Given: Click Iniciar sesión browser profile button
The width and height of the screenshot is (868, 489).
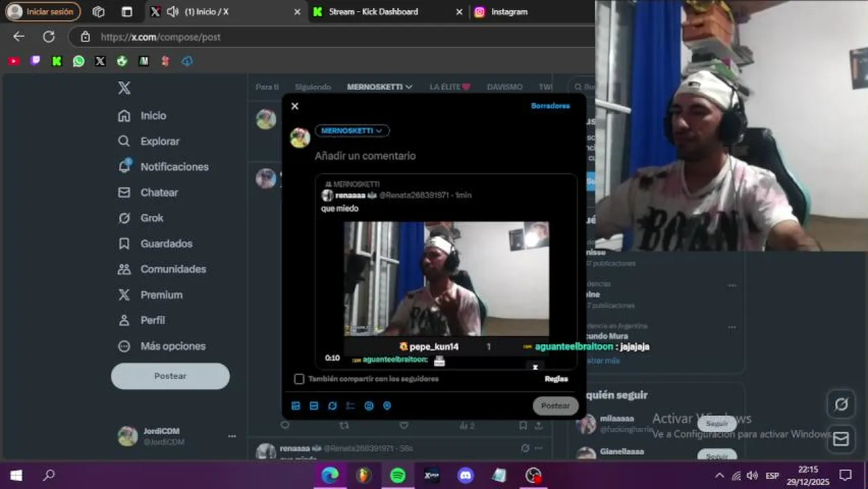Looking at the screenshot, I should click(42, 12).
